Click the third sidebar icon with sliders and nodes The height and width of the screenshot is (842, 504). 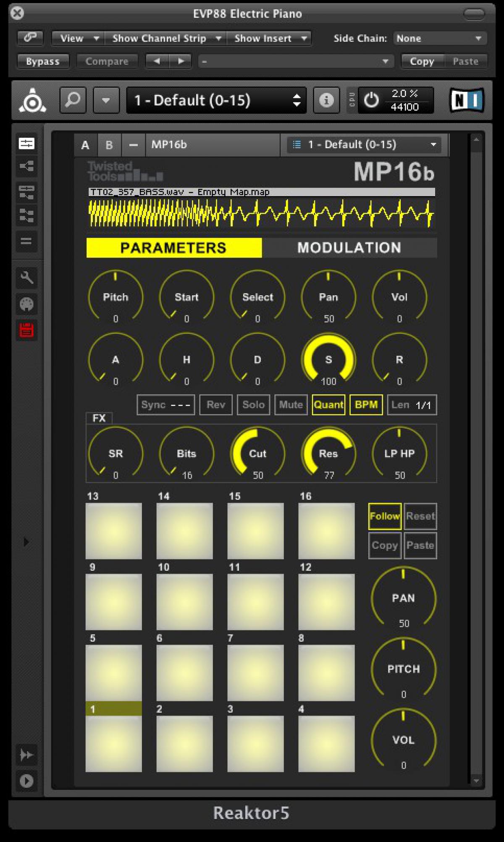(x=26, y=192)
